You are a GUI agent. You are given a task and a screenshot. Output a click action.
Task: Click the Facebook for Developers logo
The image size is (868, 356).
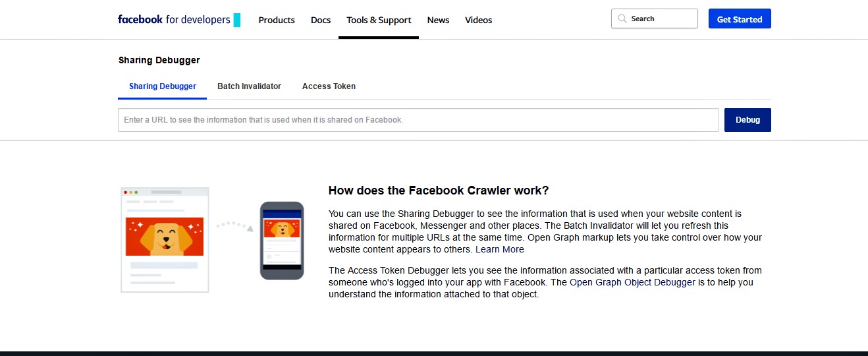(x=179, y=20)
